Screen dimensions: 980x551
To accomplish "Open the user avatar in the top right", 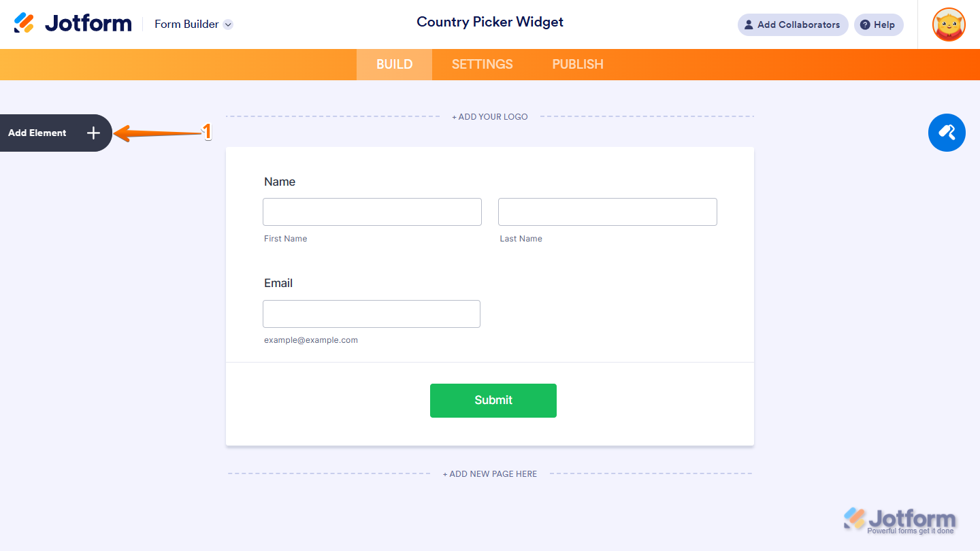I will pyautogui.click(x=948, y=24).
